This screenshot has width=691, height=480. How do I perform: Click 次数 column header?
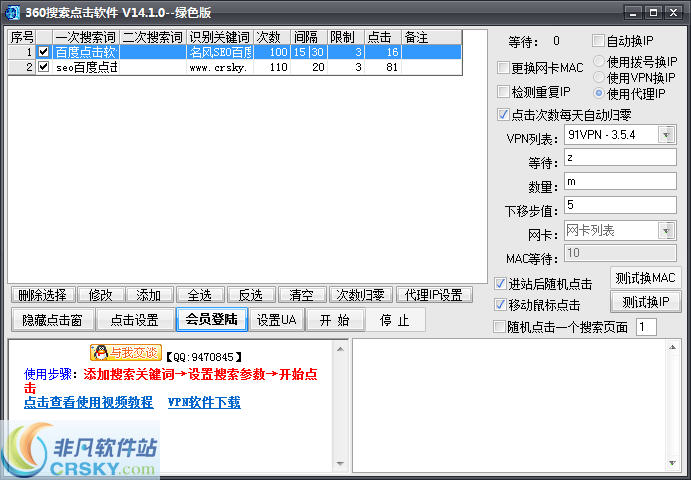tap(272, 37)
